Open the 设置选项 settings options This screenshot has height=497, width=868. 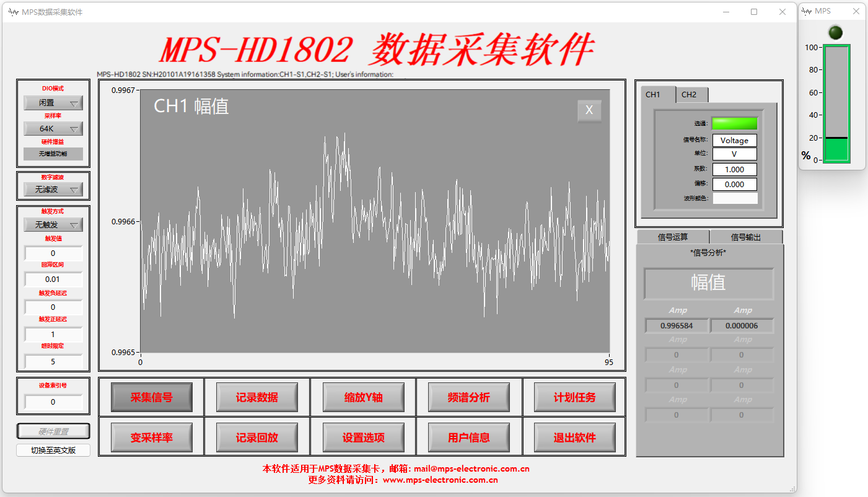(x=363, y=437)
